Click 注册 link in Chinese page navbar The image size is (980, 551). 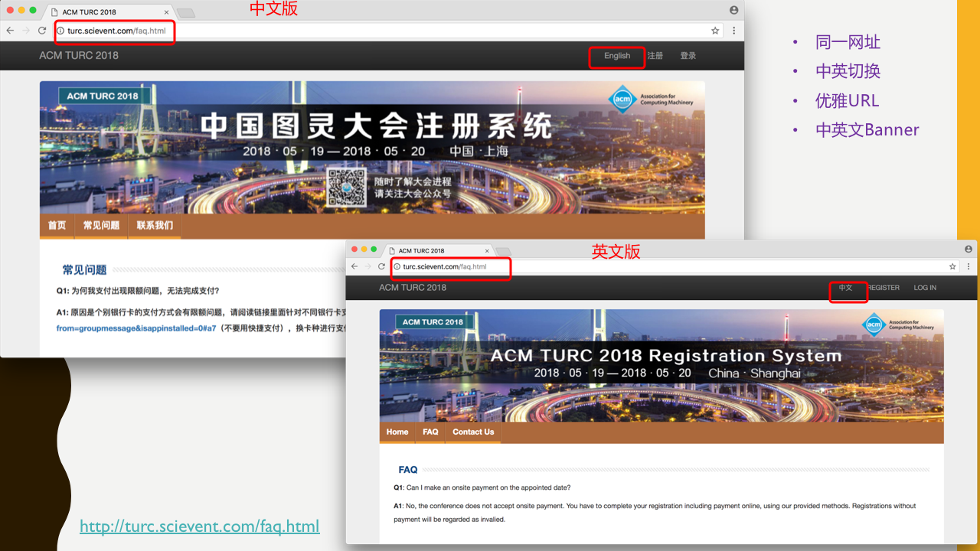click(x=655, y=56)
